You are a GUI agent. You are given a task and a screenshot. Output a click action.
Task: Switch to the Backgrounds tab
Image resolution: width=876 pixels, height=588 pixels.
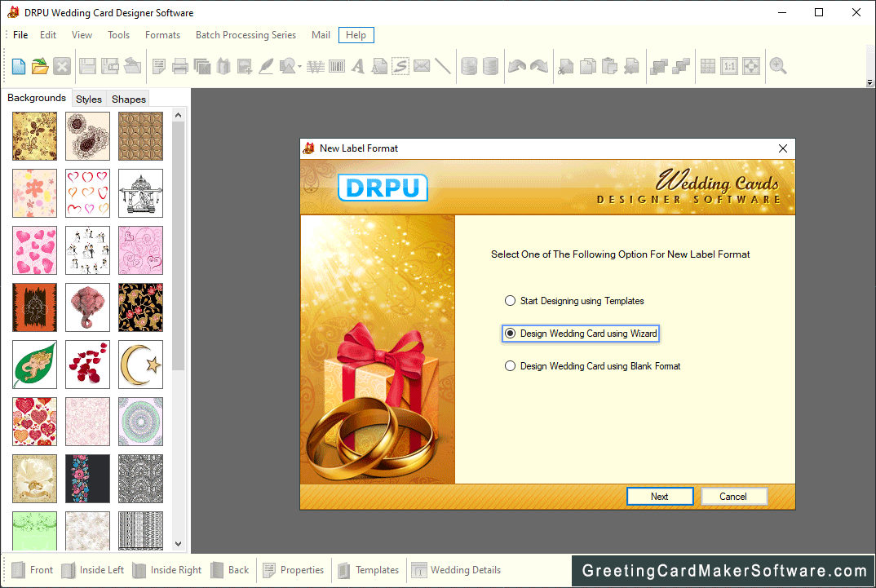point(37,98)
